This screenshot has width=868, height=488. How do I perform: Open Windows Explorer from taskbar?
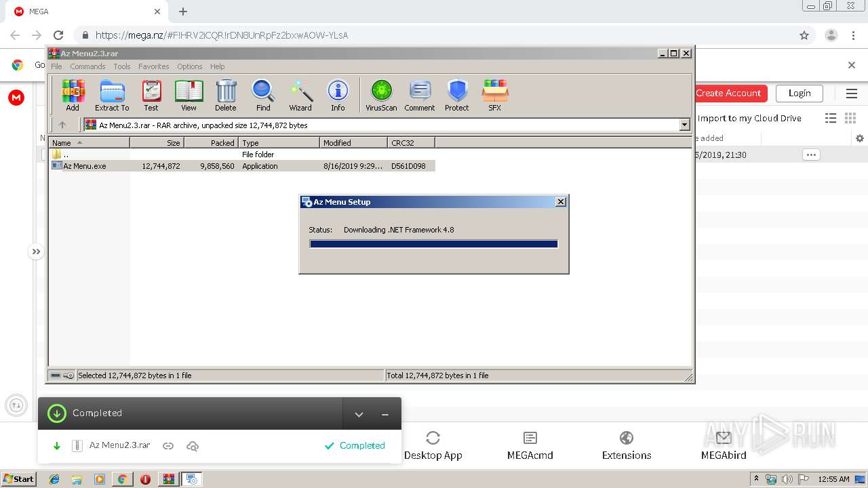click(77, 479)
